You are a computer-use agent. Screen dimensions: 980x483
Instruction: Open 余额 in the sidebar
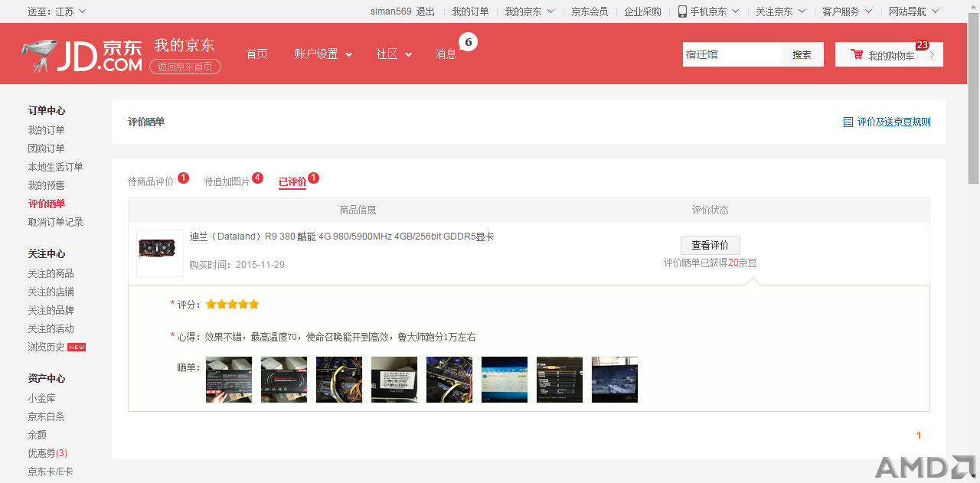38,435
